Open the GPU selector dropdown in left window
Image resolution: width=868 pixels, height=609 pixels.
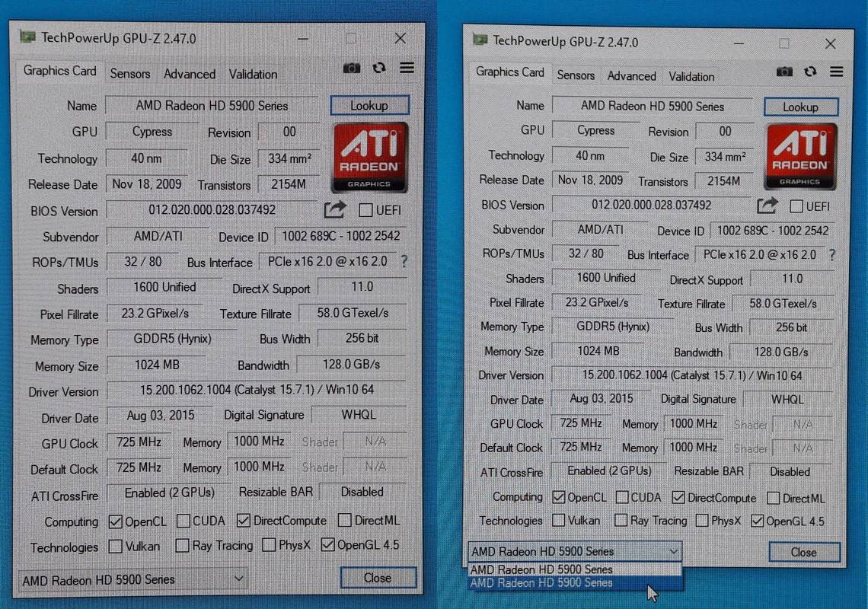(132, 579)
